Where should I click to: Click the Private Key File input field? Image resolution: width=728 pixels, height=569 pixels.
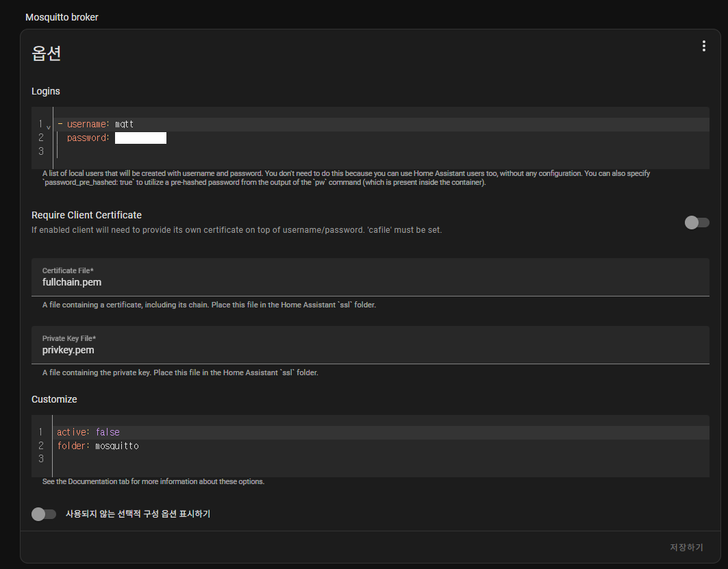370,345
